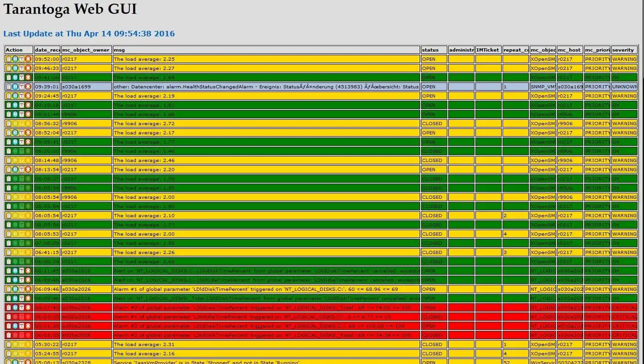
Task: Click the SNMP_VM object cell
Action: pyautogui.click(x=543, y=87)
